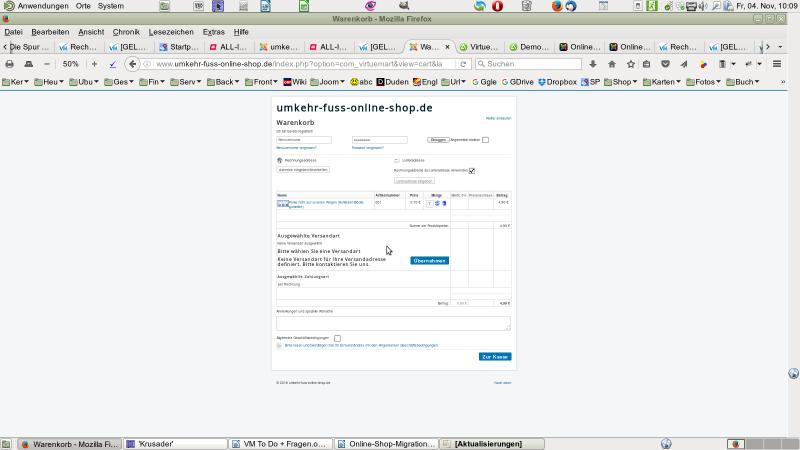The width and height of the screenshot is (800, 450).
Task: Toggle the stay logged in checkbox
Action: (485, 140)
